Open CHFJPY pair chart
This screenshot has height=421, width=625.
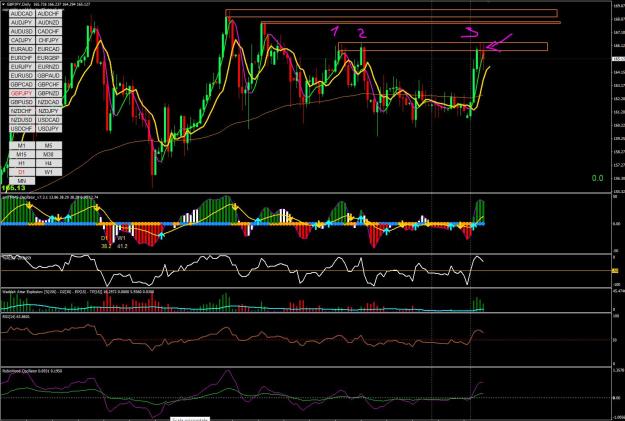coord(49,40)
